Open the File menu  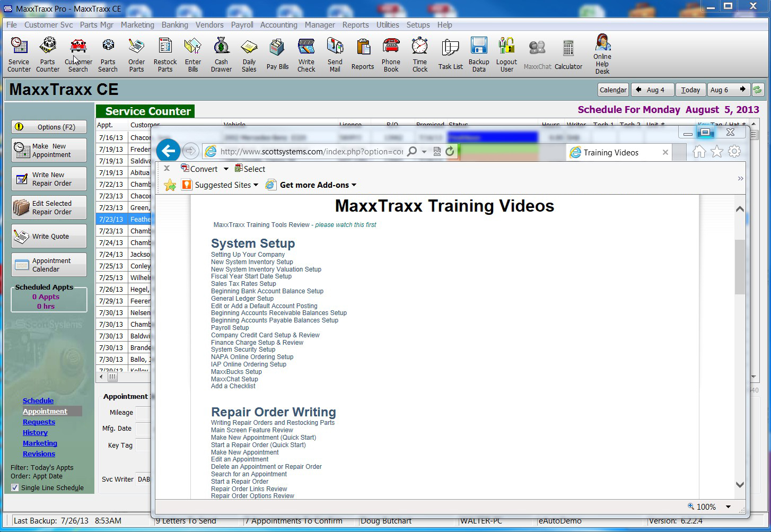pos(12,25)
